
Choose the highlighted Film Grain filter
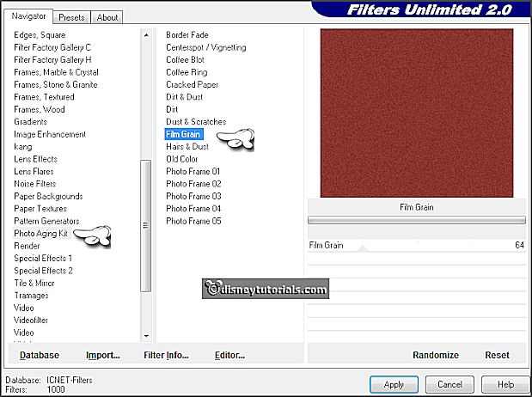coord(184,134)
